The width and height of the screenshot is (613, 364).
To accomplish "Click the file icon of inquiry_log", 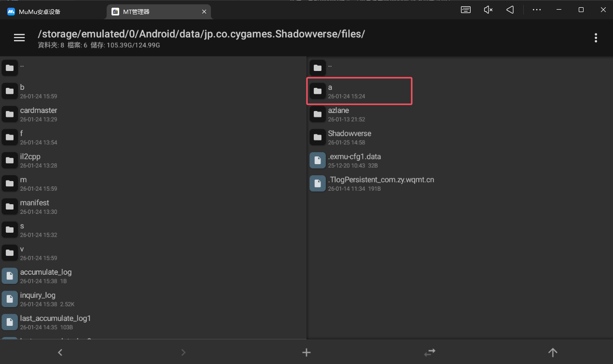I will coord(10,299).
